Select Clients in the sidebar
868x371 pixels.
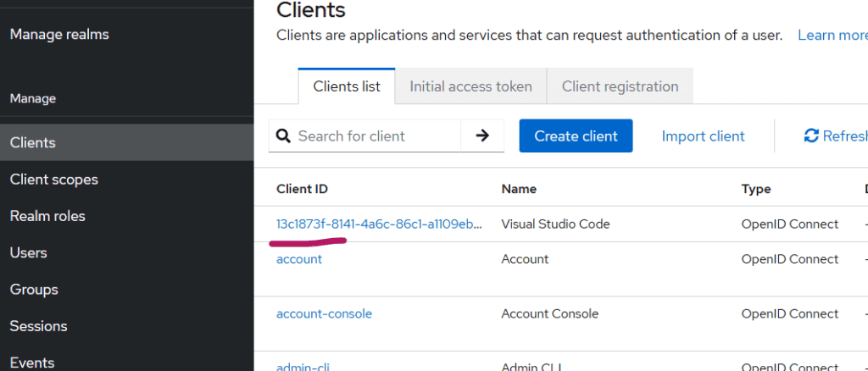click(x=127, y=142)
